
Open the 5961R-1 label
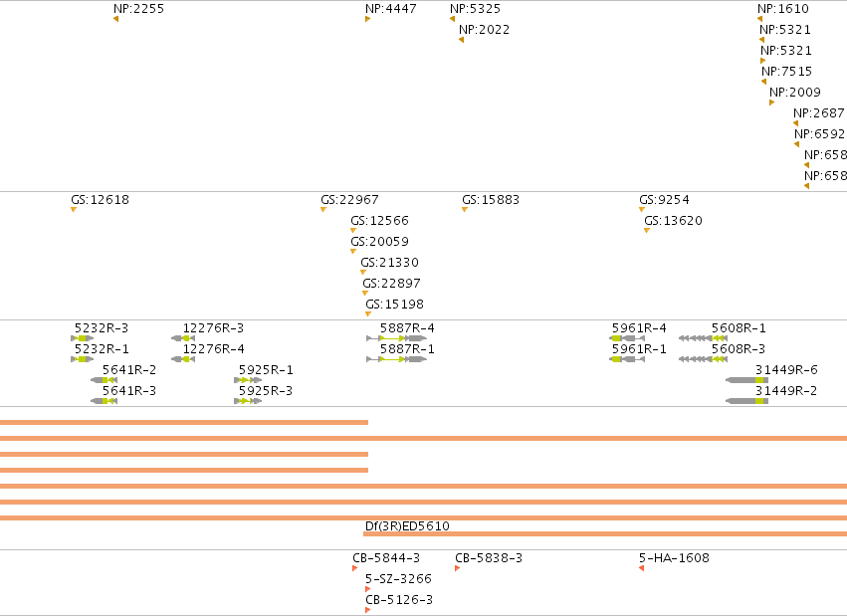pos(639,348)
